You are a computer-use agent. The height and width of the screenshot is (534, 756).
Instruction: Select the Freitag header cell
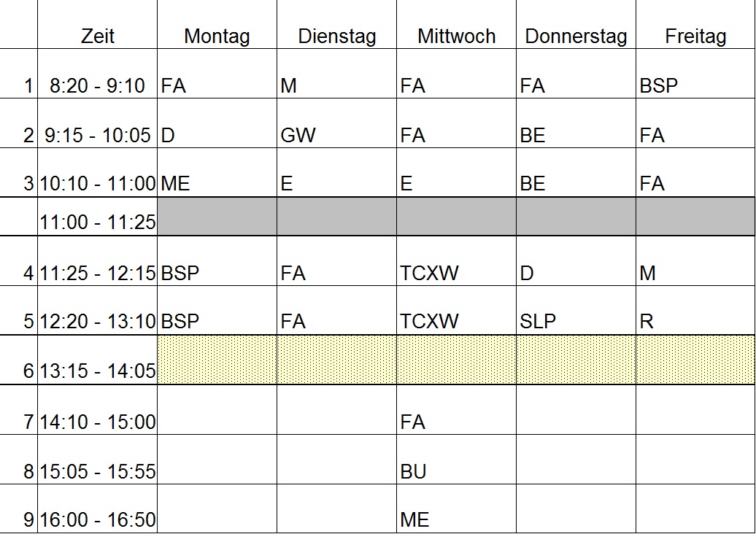695,24
